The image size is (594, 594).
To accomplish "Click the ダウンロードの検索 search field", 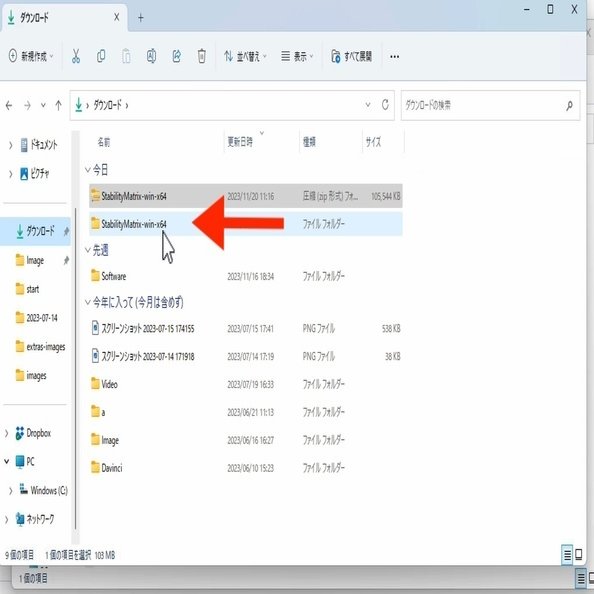I will click(490, 105).
